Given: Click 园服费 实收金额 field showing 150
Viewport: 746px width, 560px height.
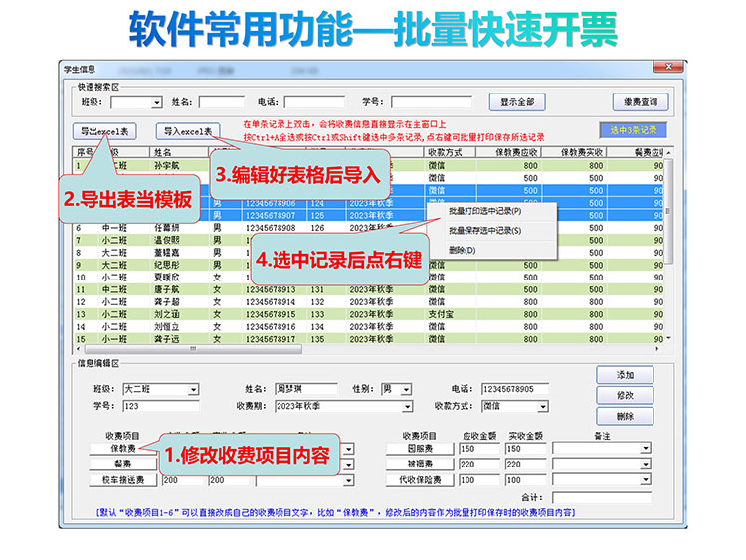Looking at the screenshot, I should coord(525,449).
